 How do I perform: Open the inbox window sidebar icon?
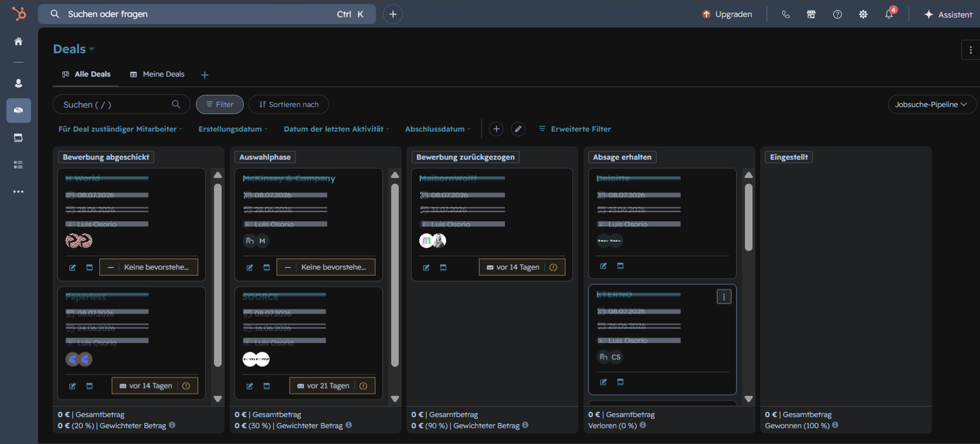pos(18,137)
